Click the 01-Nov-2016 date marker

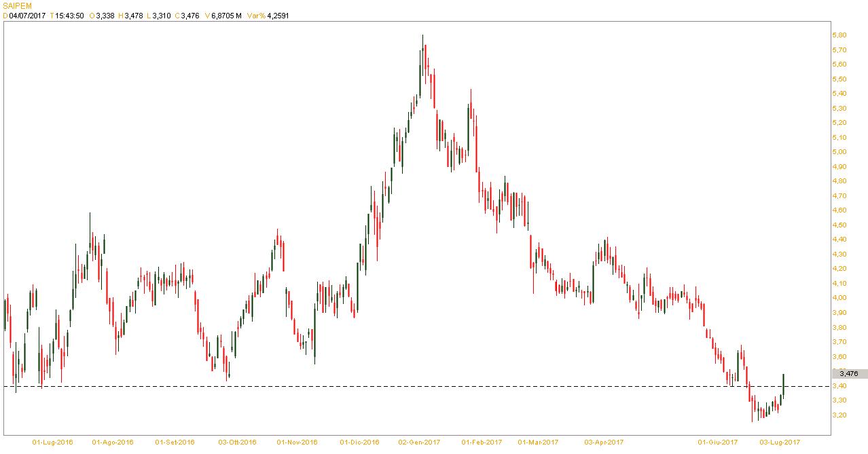(297, 442)
